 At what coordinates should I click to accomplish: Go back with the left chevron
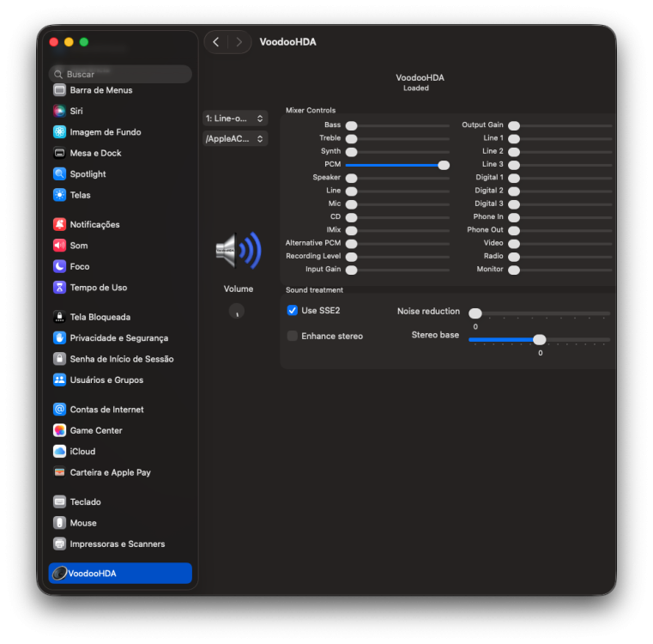(x=216, y=42)
